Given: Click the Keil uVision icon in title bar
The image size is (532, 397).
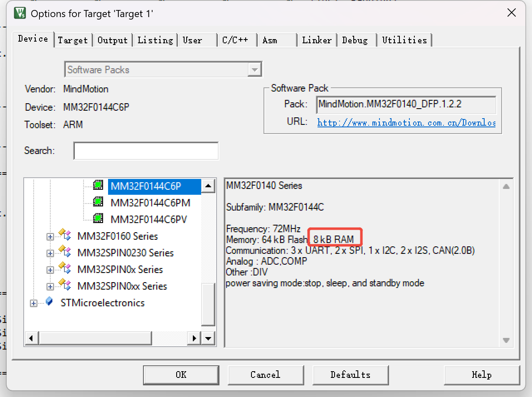Looking at the screenshot, I should (x=20, y=13).
